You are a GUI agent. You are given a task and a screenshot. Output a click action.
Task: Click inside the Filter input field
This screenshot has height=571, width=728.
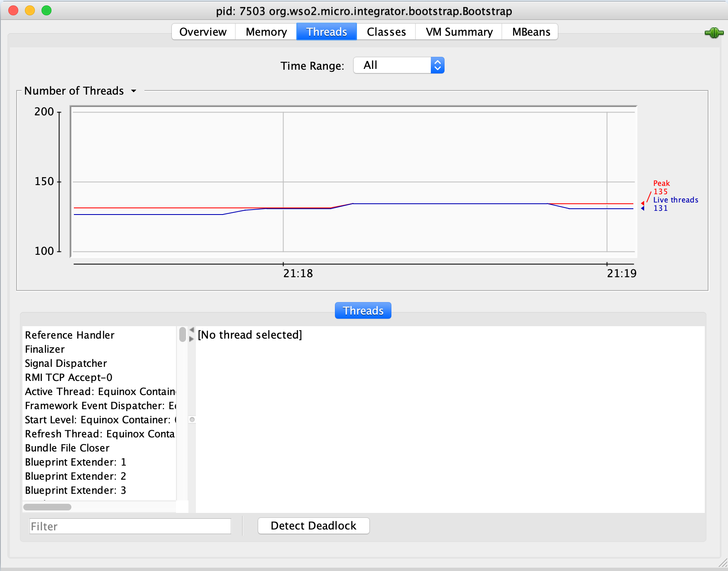[x=129, y=526]
